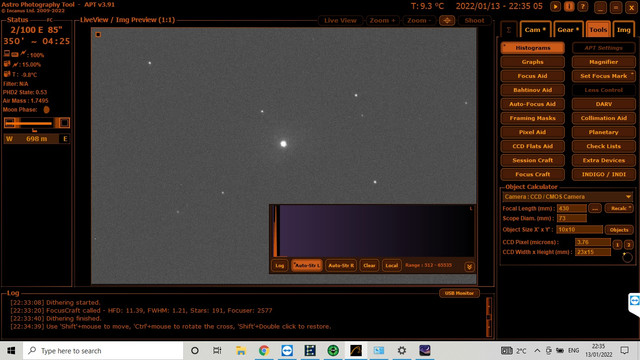Open INDIGO / INDI
Image resolution: width=640 pixels, height=360 pixels.
pos(604,174)
